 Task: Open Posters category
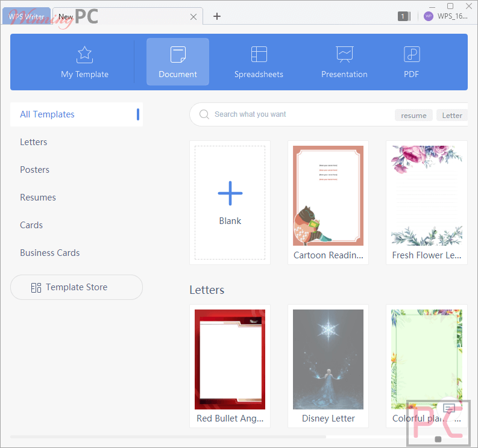click(34, 170)
